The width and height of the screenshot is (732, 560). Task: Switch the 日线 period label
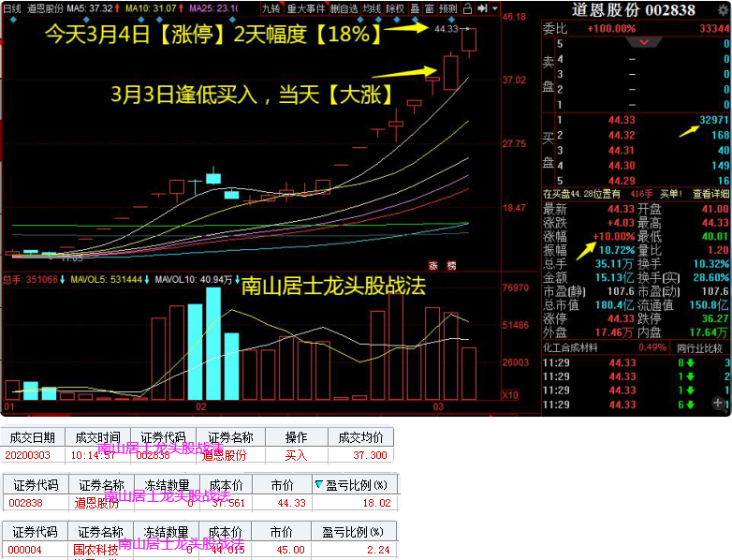click(x=12, y=8)
